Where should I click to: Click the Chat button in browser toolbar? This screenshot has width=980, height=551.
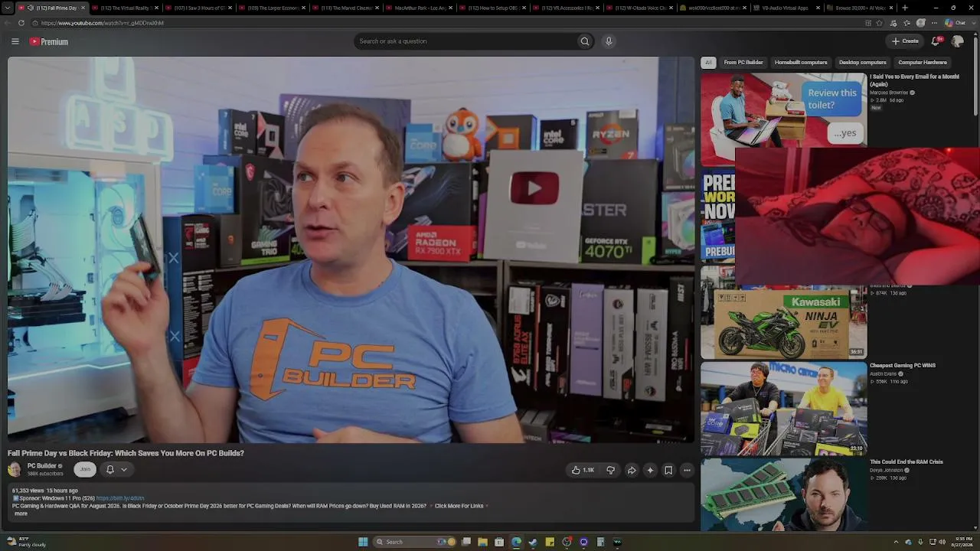(955, 23)
